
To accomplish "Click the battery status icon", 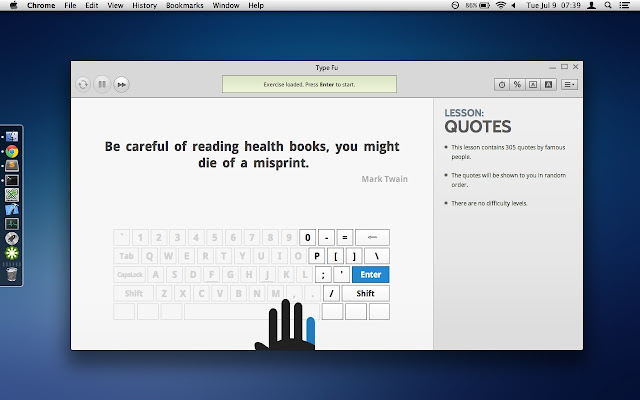I will pyautogui.click(x=484, y=5).
